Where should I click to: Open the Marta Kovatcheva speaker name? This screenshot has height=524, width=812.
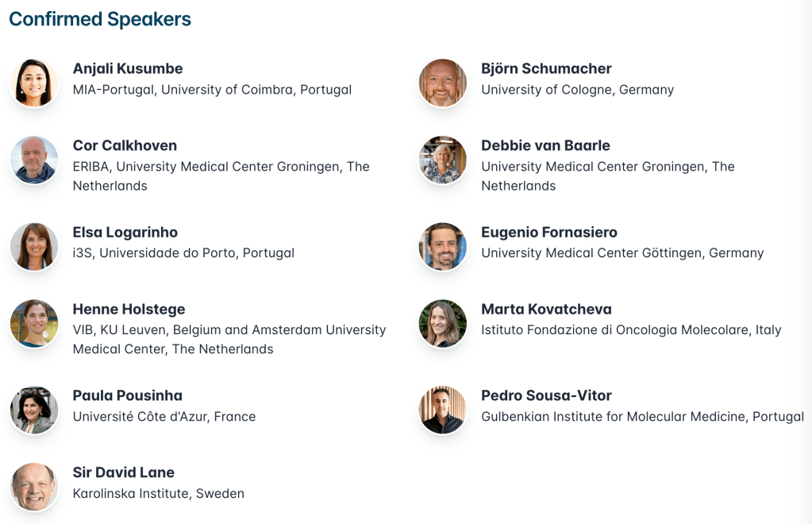pos(546,310)
